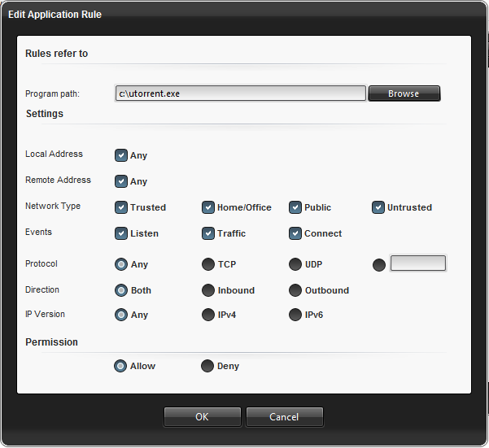Click the Edit Application Rule title

tap(55, 15)
